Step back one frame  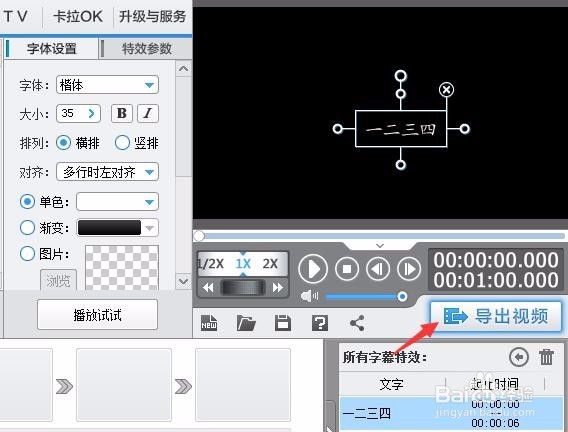point(378,269)
